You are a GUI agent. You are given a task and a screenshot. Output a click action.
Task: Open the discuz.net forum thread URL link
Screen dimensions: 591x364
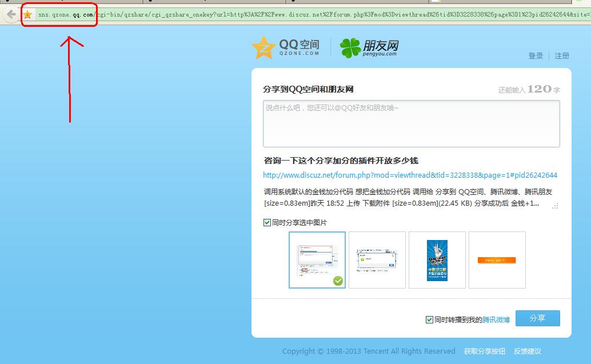410,175
